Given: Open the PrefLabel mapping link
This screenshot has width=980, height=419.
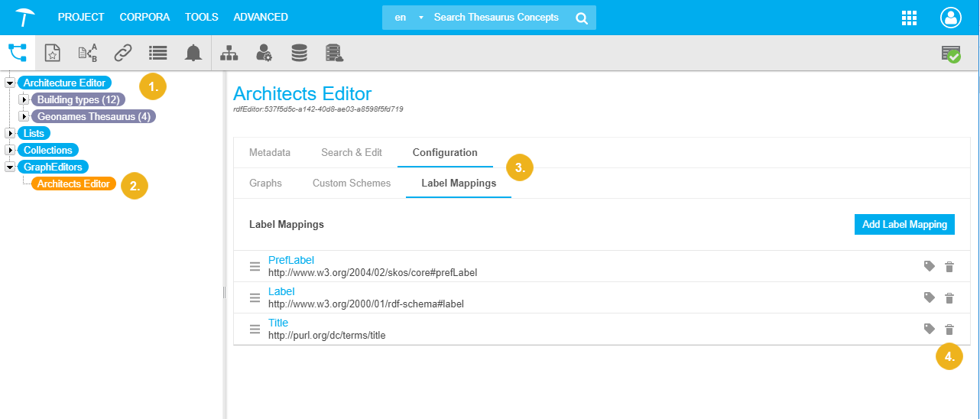Looking at the screenshot, I should (x=290, y=260).
